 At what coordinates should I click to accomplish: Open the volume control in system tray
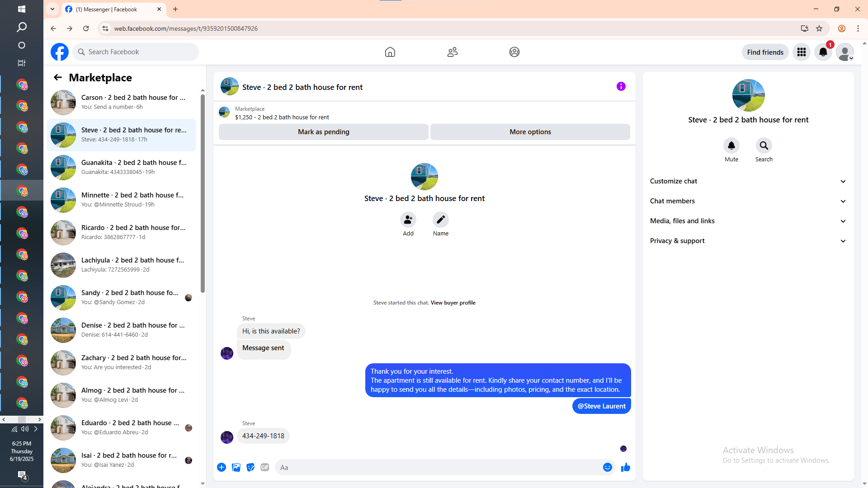[x=25, y=429]
